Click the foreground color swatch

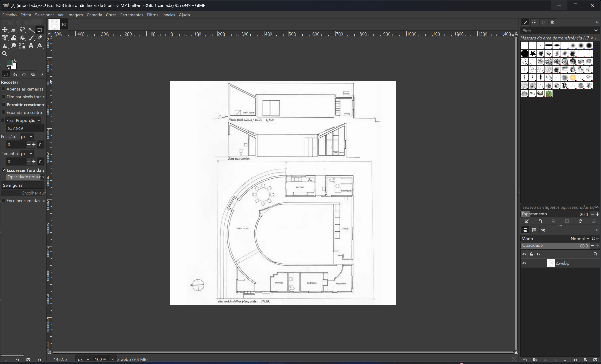tap(9, 63)
